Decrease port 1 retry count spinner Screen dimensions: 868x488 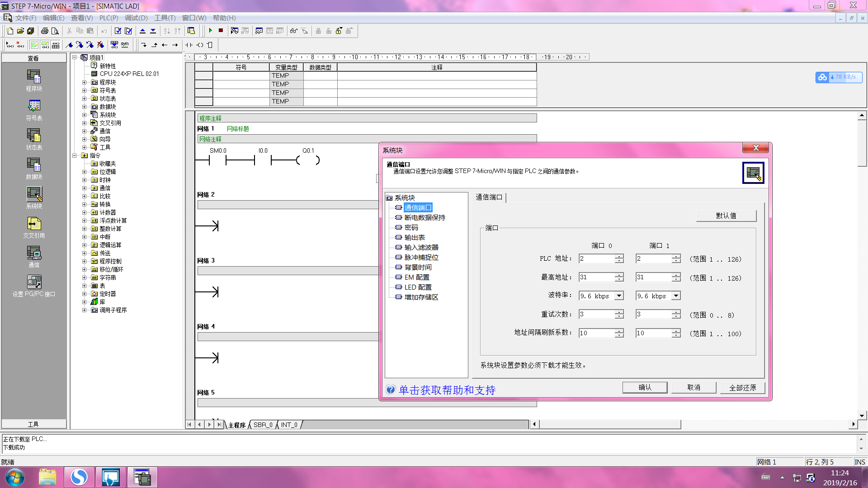click(676, 317)
